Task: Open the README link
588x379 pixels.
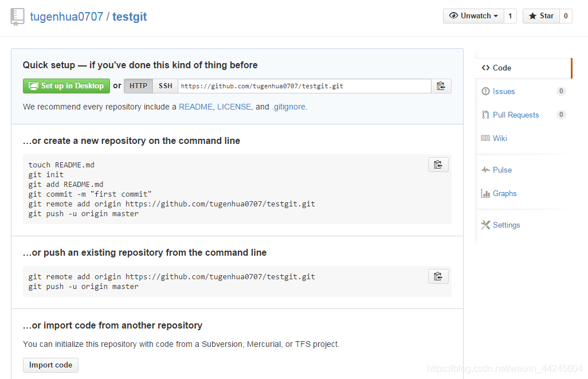Action: point(195,107)
